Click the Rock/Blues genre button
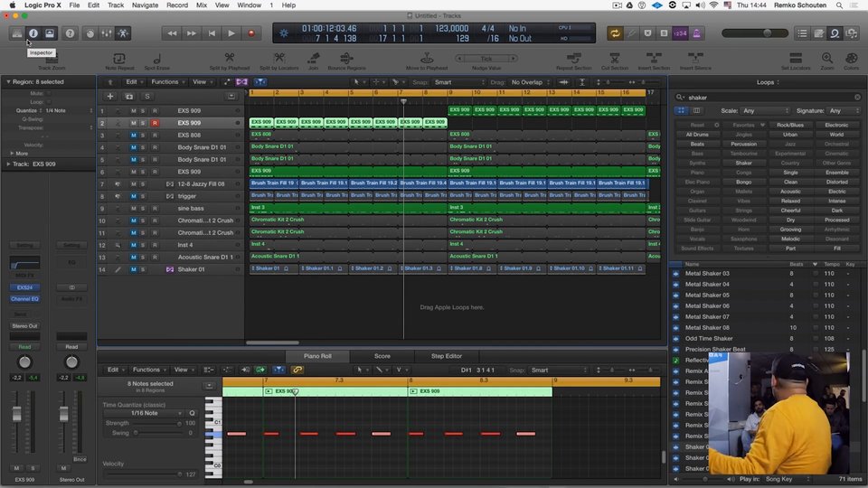 click(790, 125)
